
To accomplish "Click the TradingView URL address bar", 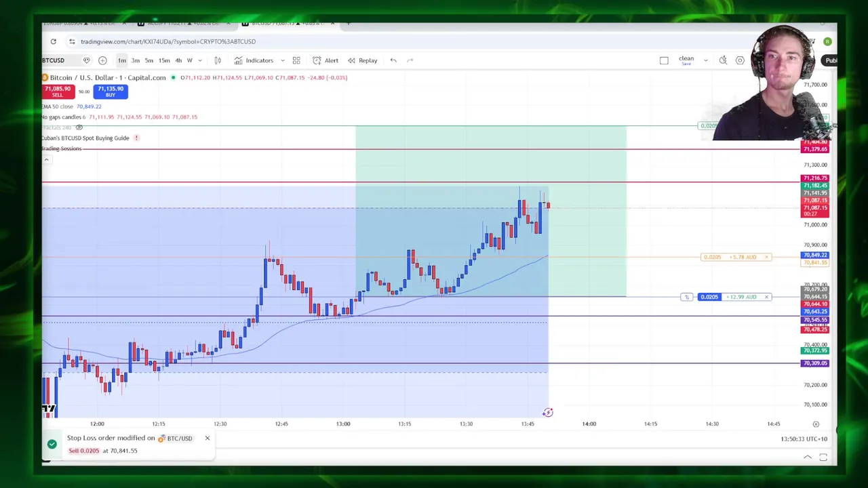I will (168, 41).
